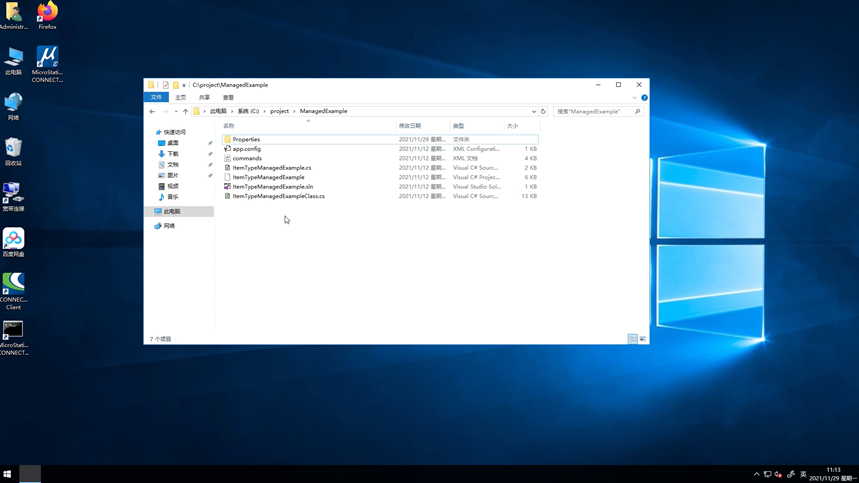
Task: Refresh the ManagedExample folder
Action: (x=543, y=111)
